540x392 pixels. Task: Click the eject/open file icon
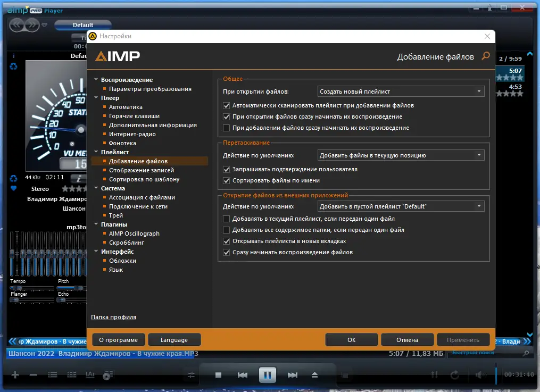(314, 375)
